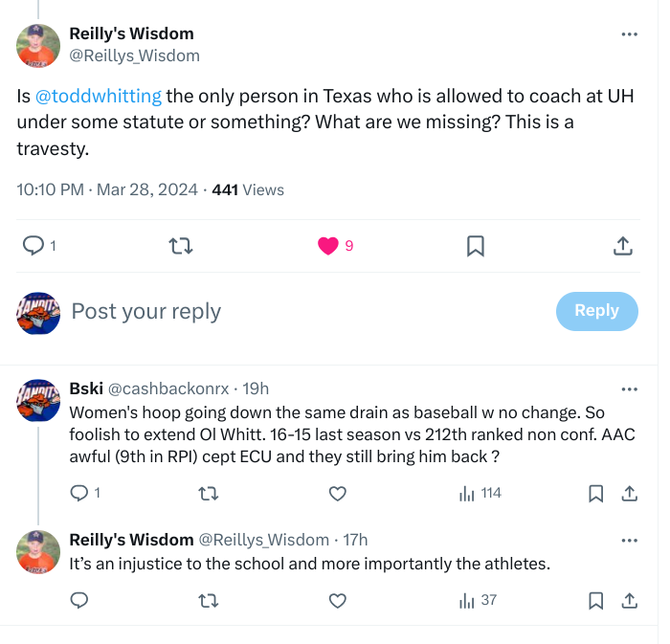Open more options on Bski's reply

point(629,389)
